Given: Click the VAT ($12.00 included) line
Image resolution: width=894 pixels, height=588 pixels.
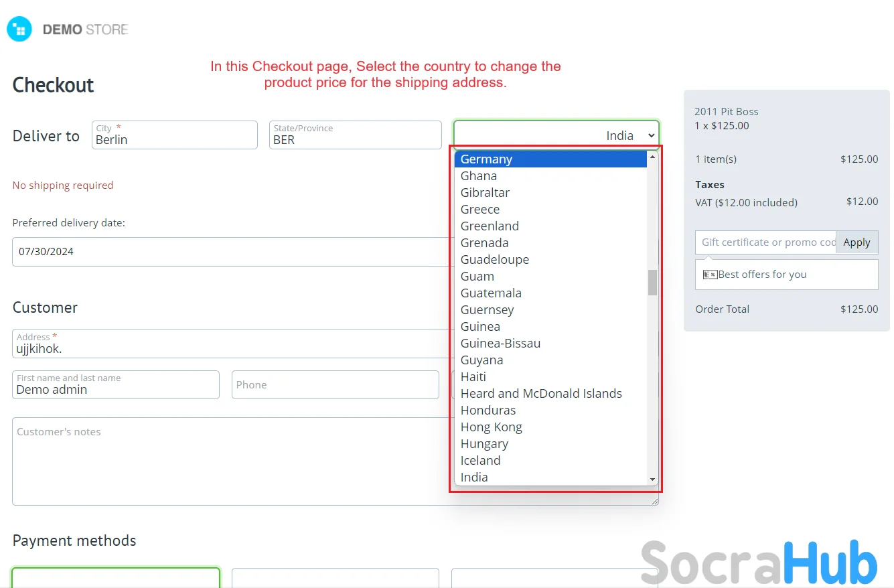Looking at the screenshot, I should point(747,202).
